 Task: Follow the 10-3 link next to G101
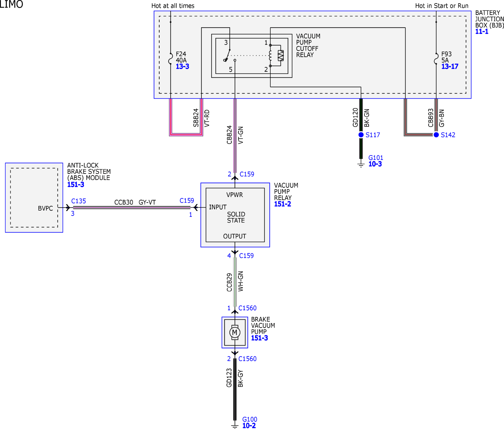(x=375, y=164)
